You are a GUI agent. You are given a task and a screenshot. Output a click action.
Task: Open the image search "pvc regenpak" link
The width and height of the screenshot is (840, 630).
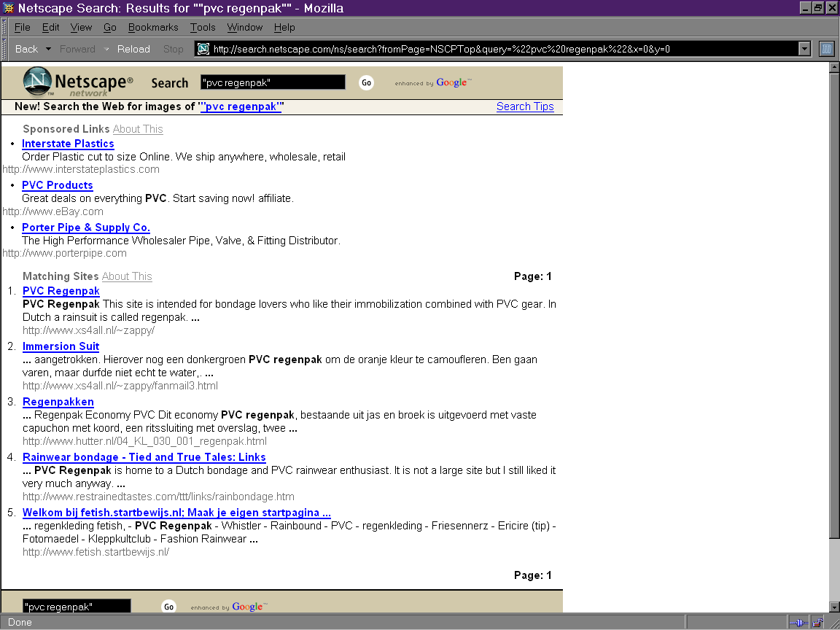[241, 106]
